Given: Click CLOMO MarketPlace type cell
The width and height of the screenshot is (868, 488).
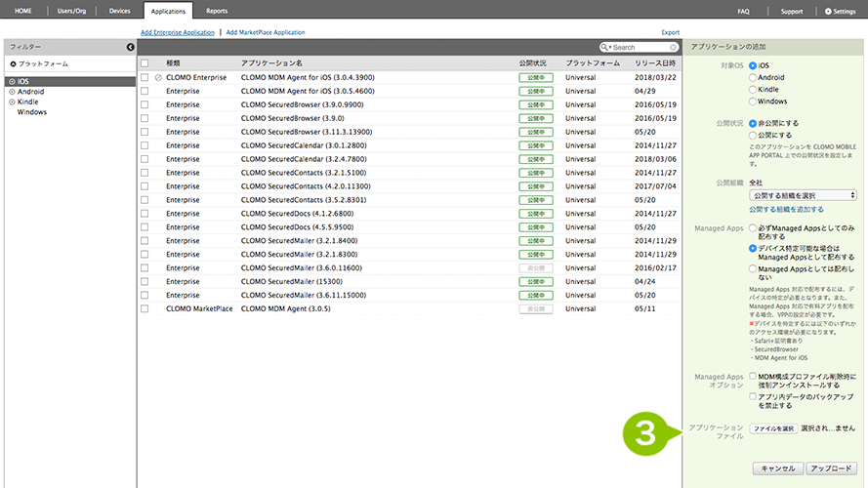Looking at the screenshot, I should coord(199,308).
